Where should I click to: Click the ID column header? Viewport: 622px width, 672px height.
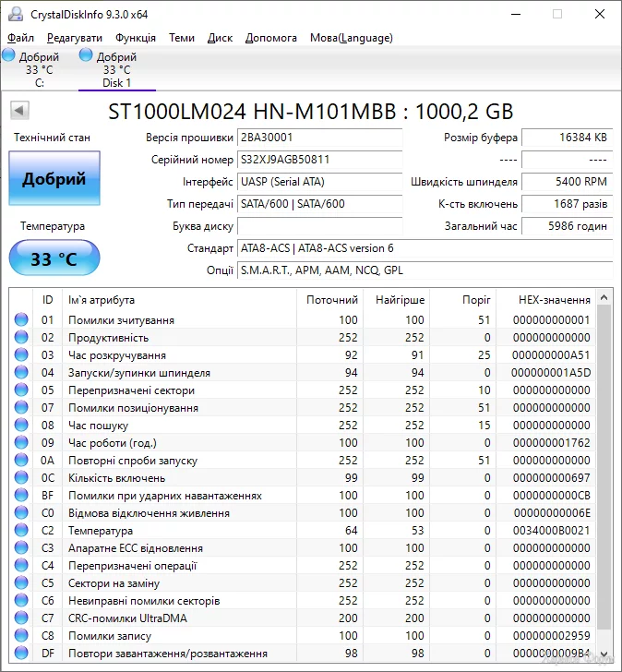(48, 300)
